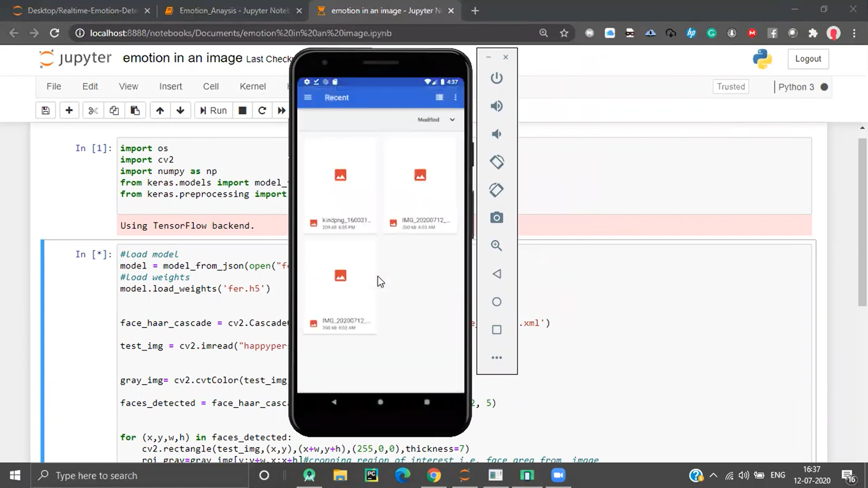
Task: Interrupt the kernel with the stop button
Action: [x=242, y=111]
